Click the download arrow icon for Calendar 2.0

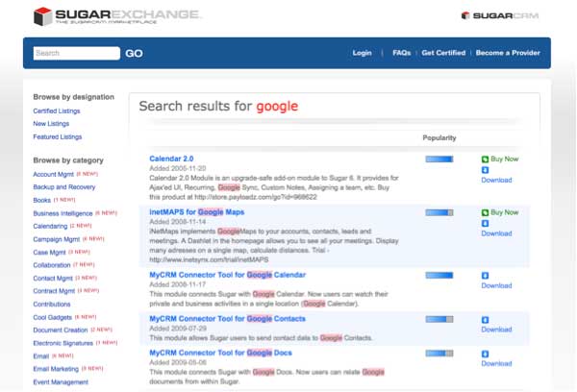point(485,170)
